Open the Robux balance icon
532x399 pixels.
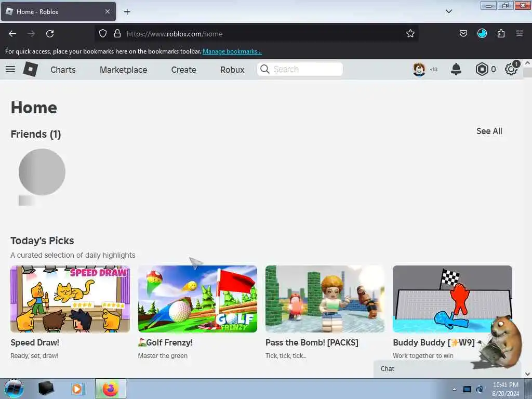482,69
